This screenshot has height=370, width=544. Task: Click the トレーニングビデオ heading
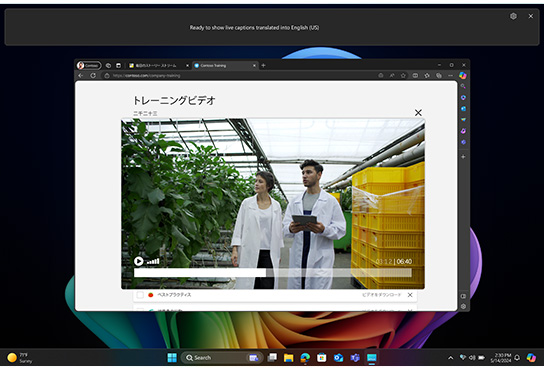pos(174,100)
